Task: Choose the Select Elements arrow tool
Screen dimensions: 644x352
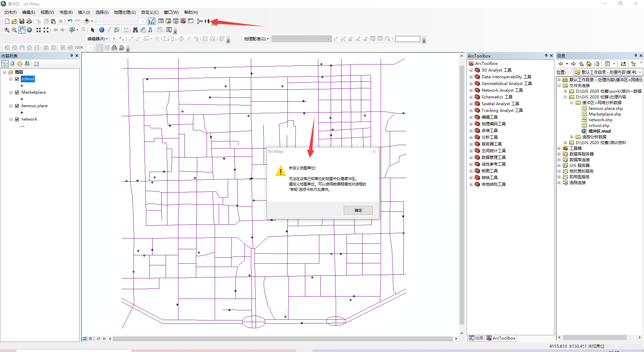Action: 93,30
